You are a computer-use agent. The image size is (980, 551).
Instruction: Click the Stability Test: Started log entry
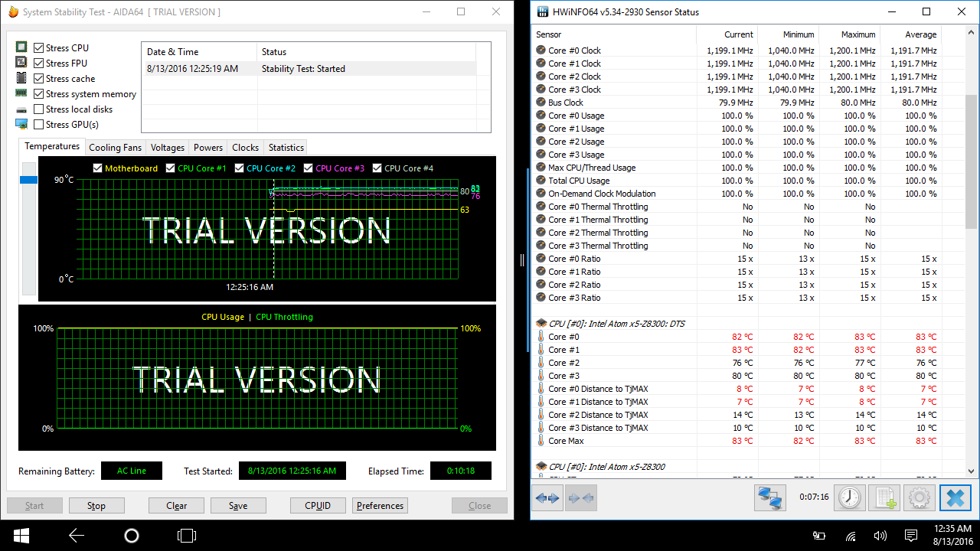point(309,69)
